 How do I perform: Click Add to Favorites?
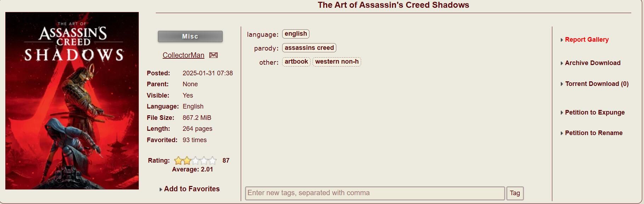[x=192, y=189]
